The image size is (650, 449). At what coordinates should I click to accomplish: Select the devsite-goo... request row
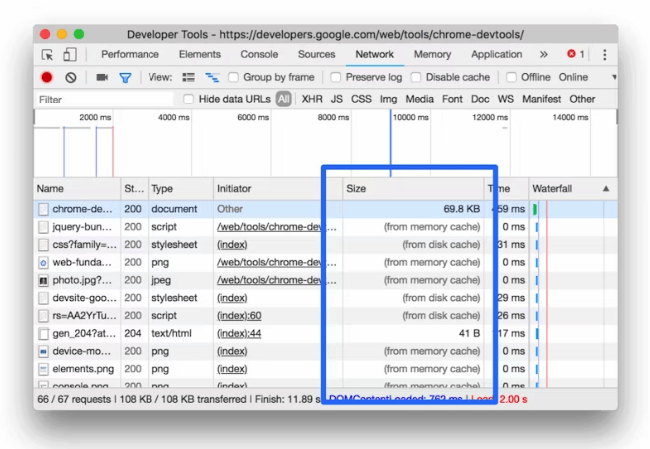(x=325, y=298)
